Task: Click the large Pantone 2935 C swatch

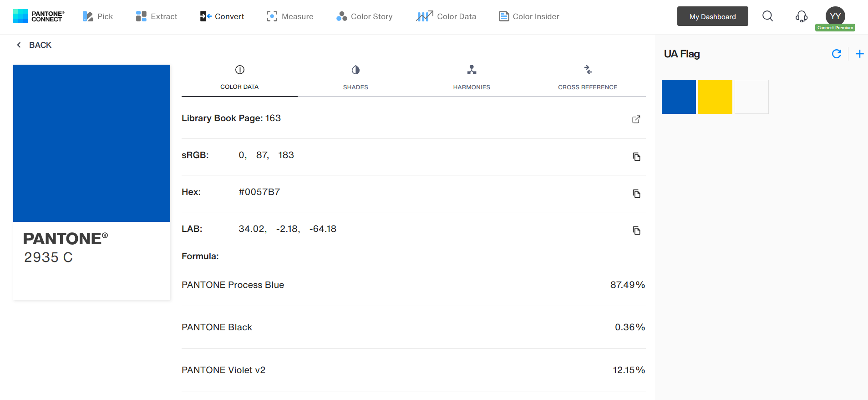Action: pyautogui.click(x=91, y=143)
